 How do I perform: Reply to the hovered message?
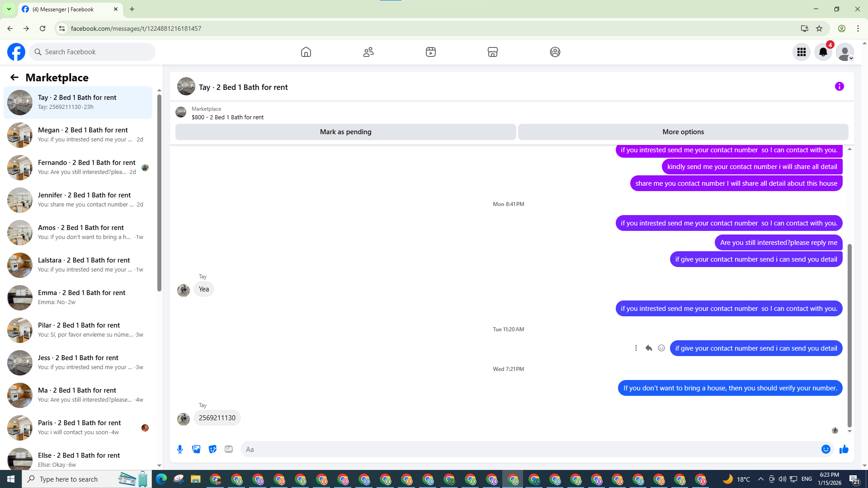tap(648, 348)
